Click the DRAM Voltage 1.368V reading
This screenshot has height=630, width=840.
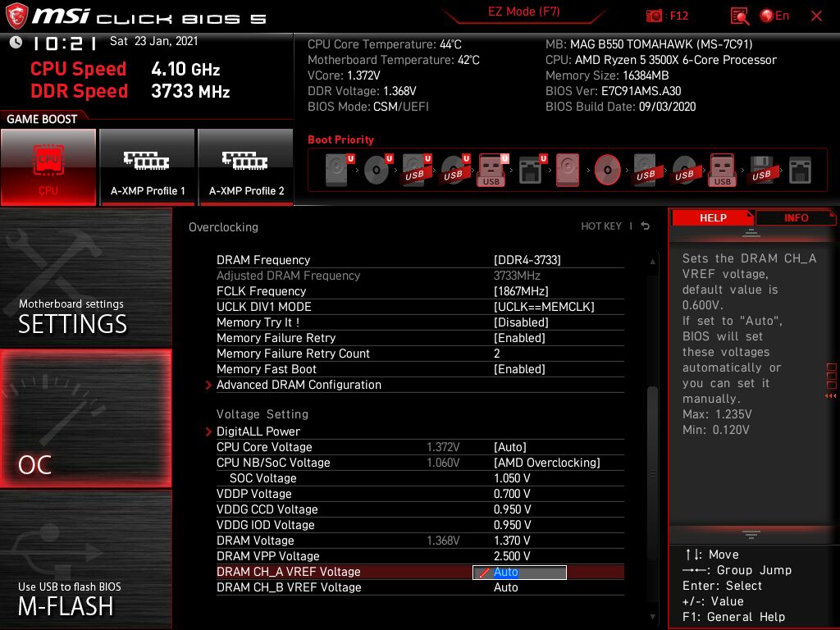(443, 541)
